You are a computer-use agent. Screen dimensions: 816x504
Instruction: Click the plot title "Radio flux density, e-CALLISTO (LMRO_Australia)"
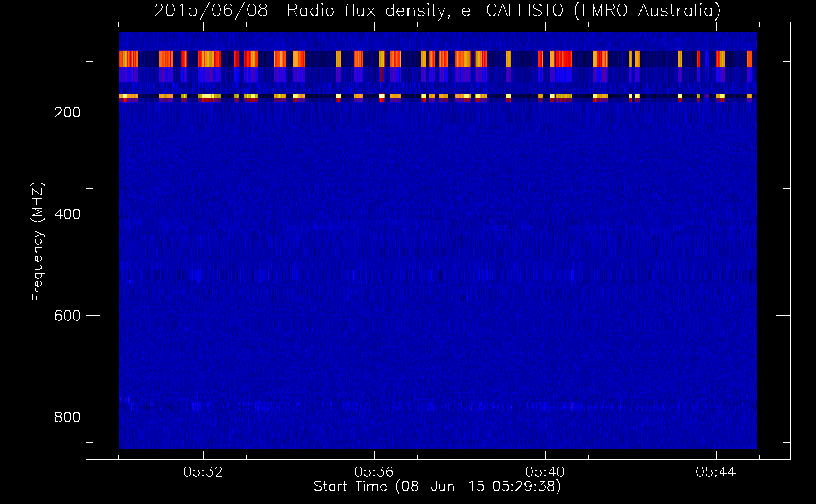tap(504, 10)
